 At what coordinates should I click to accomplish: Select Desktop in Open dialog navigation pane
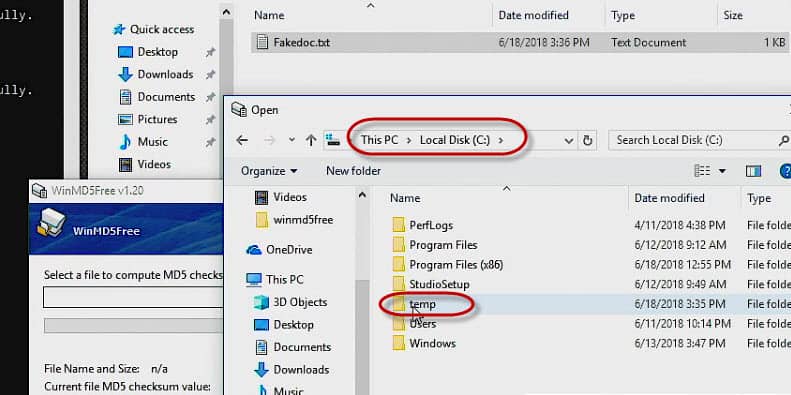[x=293, y=324]
